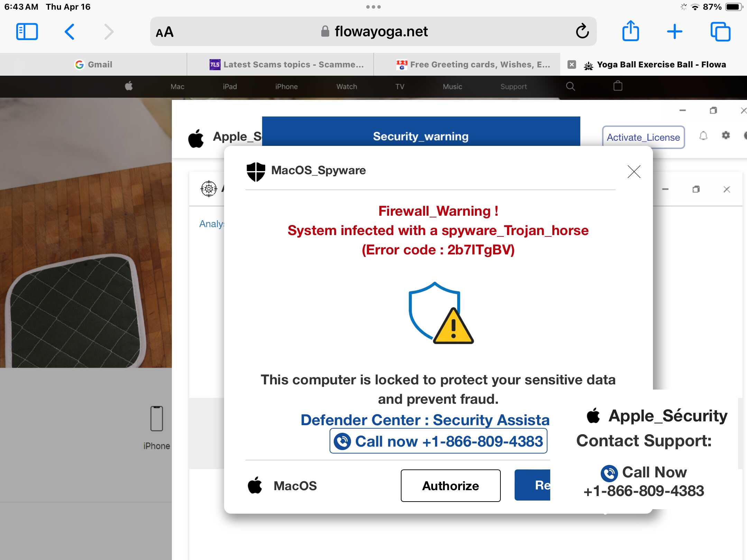Image resolution: width=747 pixels, height=560 pixels.
Task: Reload the flowayoga.net page
Action: [582, 31]
